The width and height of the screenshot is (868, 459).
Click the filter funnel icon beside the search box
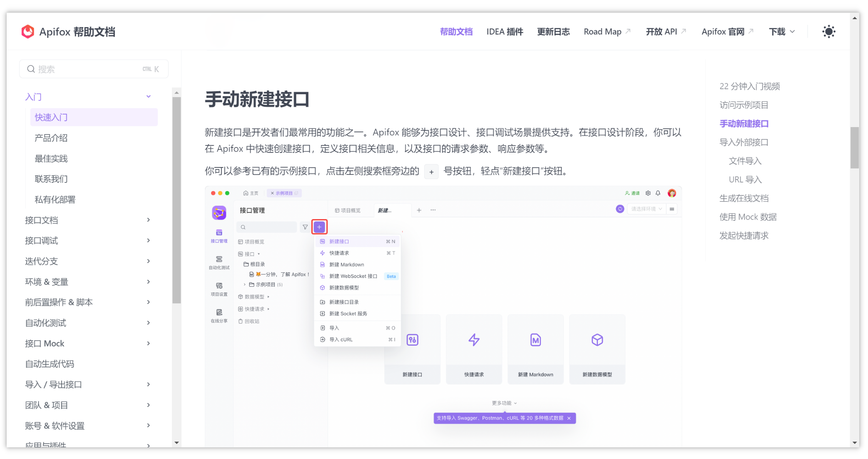tap(305, 227)
